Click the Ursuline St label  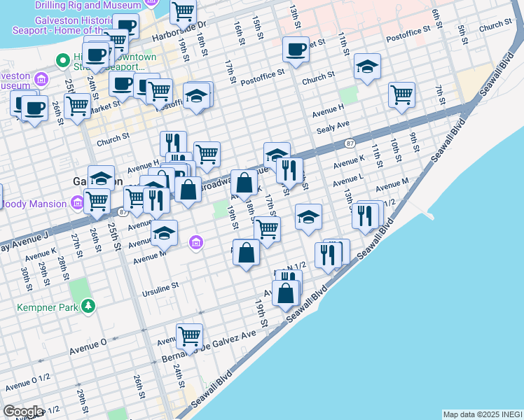point(160,290)
